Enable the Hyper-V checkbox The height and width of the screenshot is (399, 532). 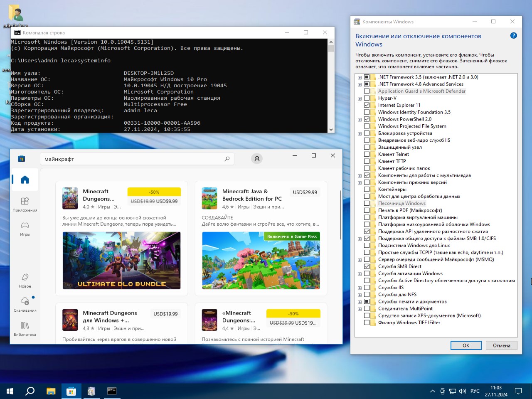[x=367, y=98]
